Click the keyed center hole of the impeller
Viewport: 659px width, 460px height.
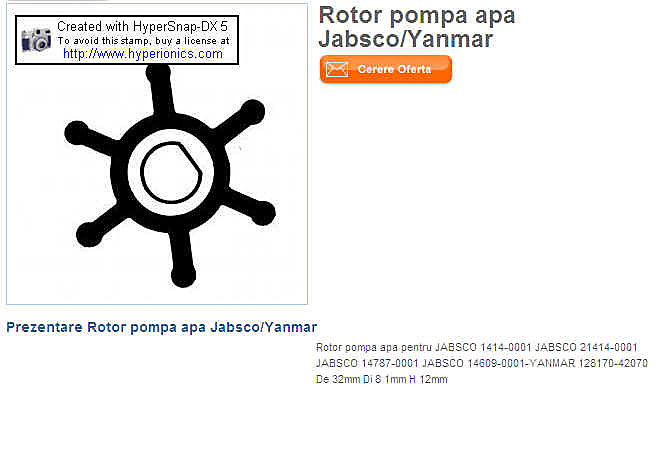click(171, 173)
